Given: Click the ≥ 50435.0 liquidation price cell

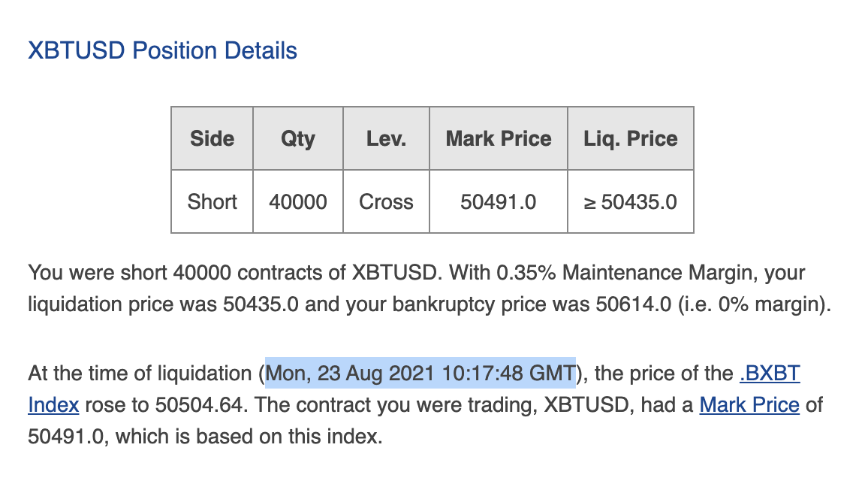Looking at the screenshot, I should coord(631,201).
